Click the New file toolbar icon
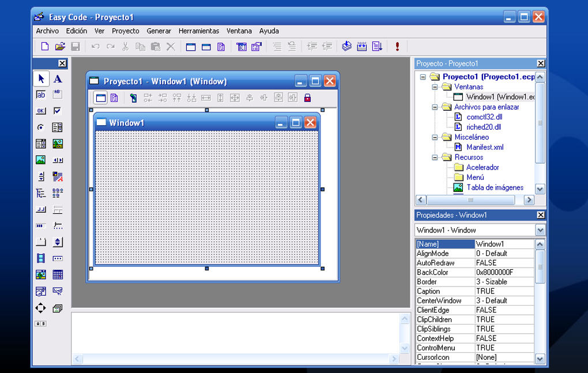Image resolution: width=588 pixels, height=373 pixels. click(x=44, y=47)
